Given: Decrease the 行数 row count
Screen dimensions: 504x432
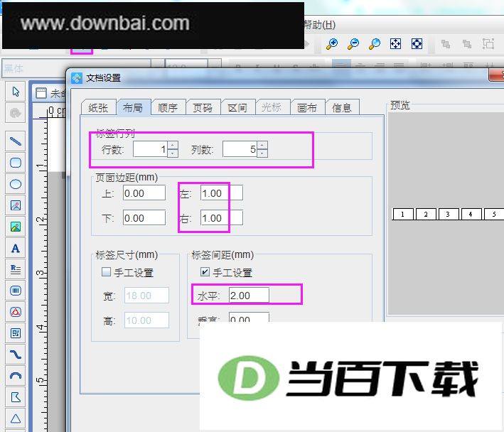Looking at the screenshot, I should coord(173,153).
